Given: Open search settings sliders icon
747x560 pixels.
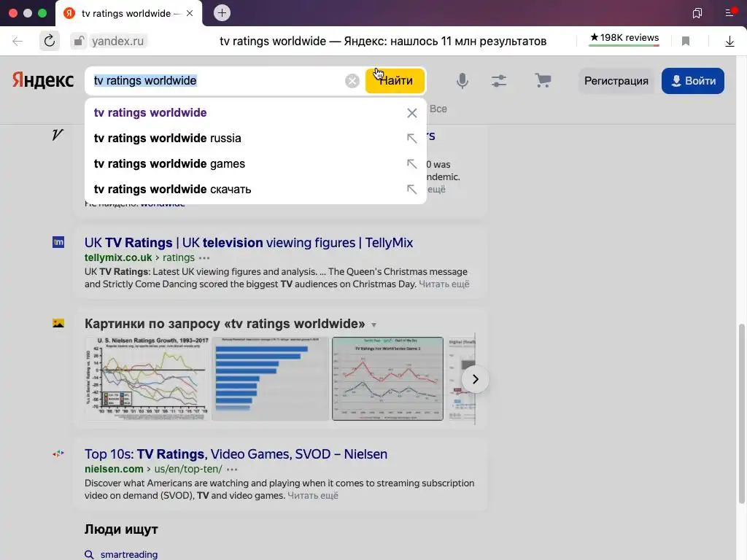Looking at the screenshot, I should [x=499, y=80].
